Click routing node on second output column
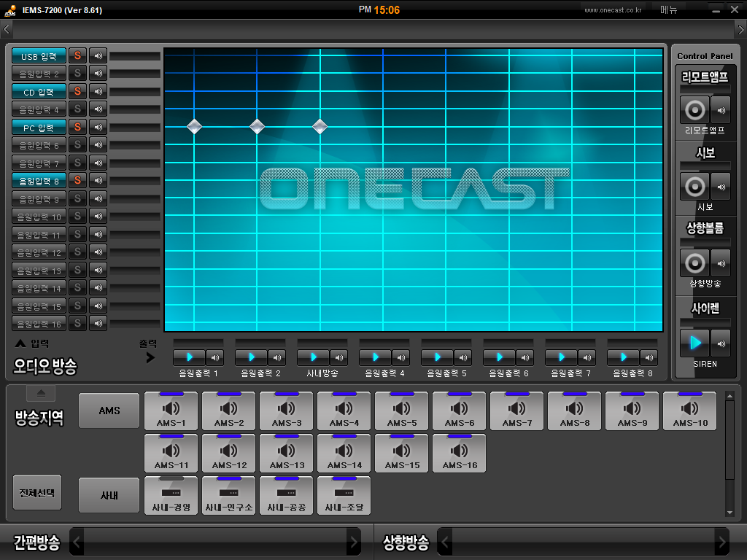This screenshot has width=747, height=560. [x=258, y=127]
